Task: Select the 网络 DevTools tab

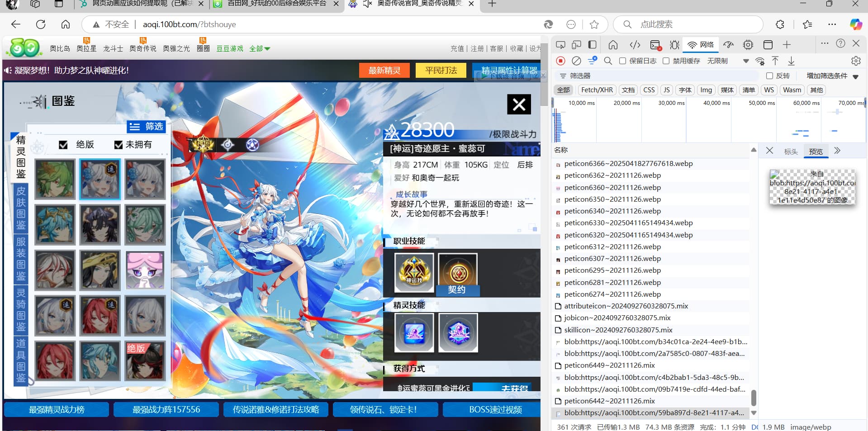Action: (701, 44)
